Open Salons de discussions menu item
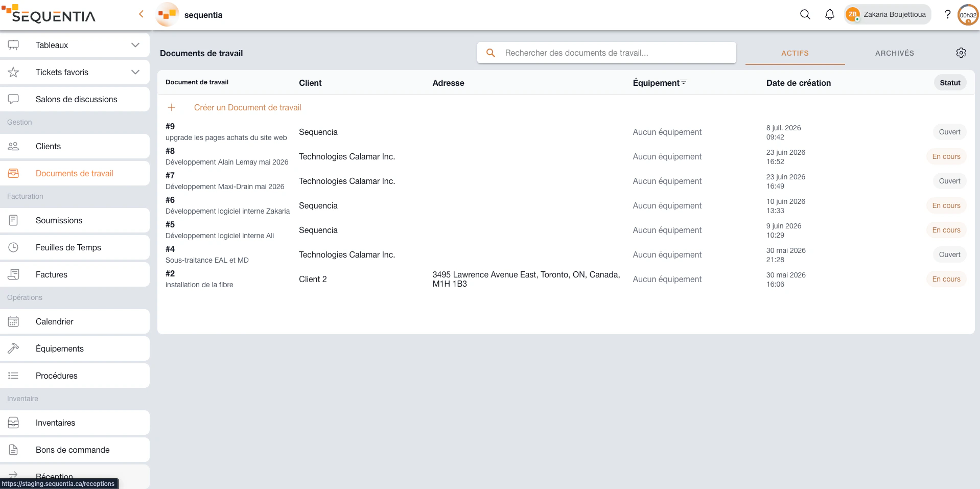The height and width of the screenshot is (489, 980). (x=75, y=99)
